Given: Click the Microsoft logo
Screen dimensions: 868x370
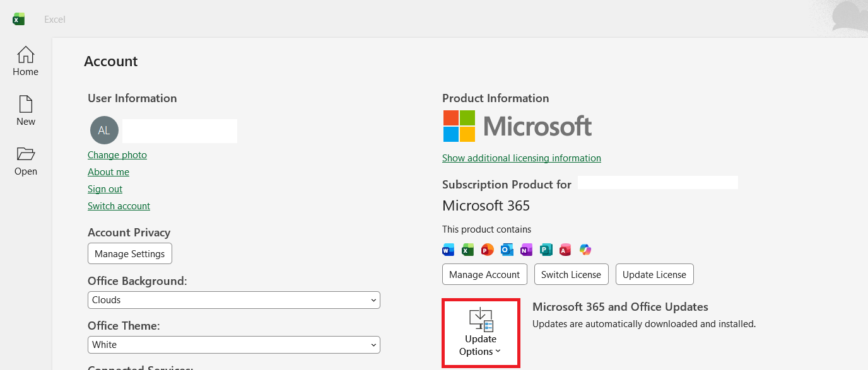Looking at the screenshot, I should pos(517,126).
